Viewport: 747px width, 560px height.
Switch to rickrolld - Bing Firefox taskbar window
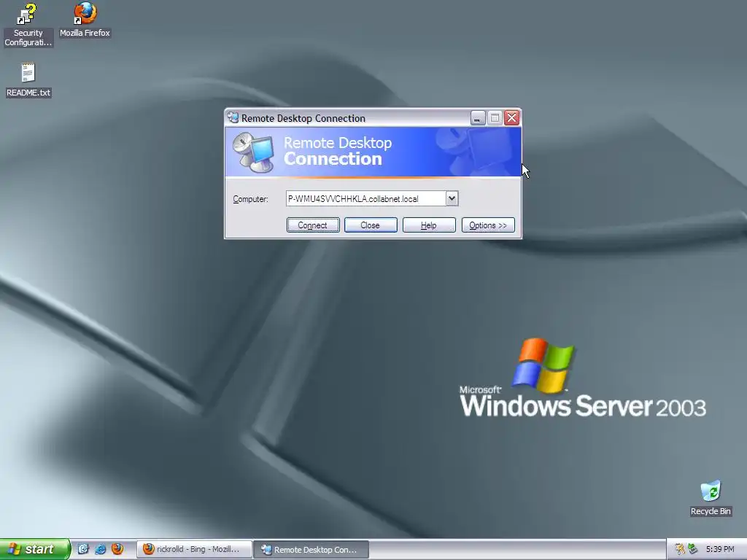194,549
